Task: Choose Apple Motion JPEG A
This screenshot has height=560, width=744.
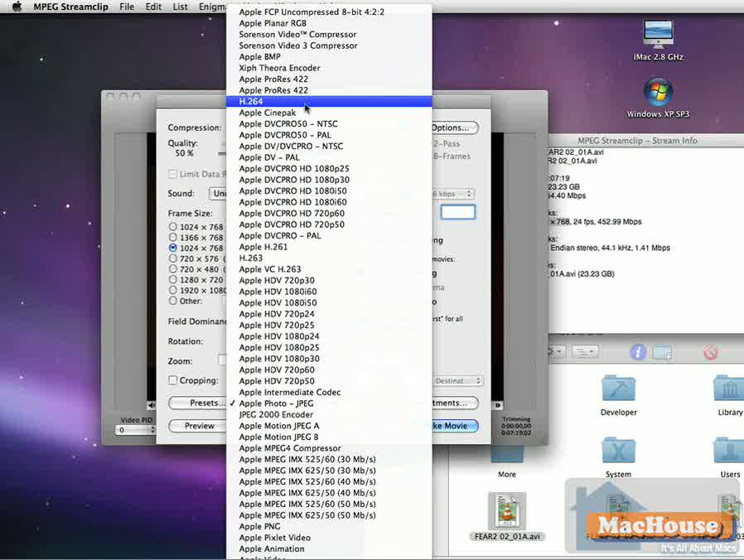Action: (329, 426)
